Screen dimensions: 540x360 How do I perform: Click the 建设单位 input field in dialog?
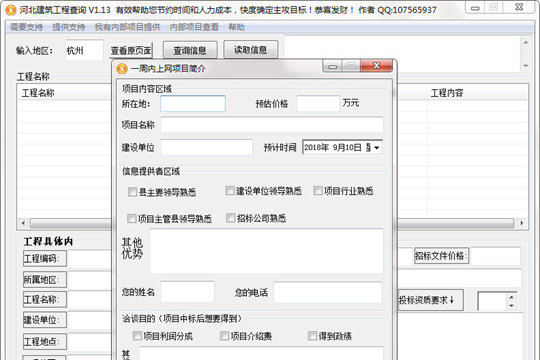point(206,147)
